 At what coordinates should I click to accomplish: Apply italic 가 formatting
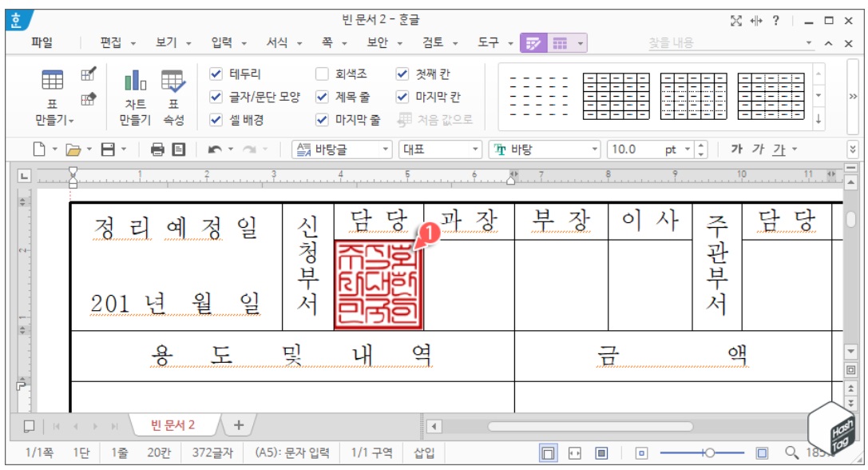(x=758, y=149)
